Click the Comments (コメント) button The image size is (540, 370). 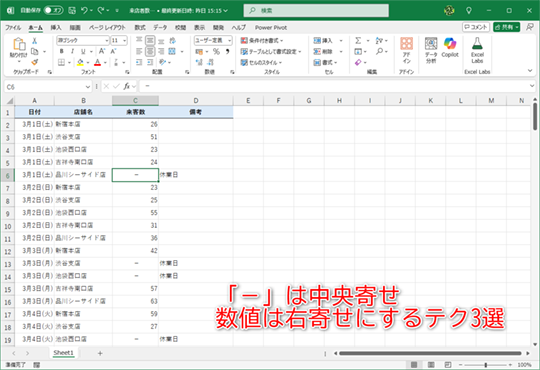[476, 27]
